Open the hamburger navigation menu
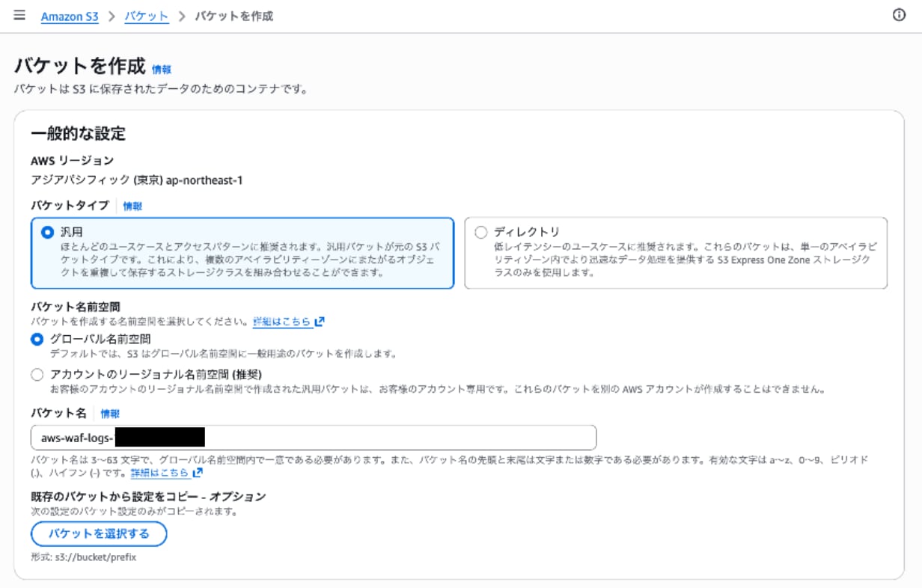Image resolution: width=922 pixels, height=588 pixels. click(x=19, y=16)
